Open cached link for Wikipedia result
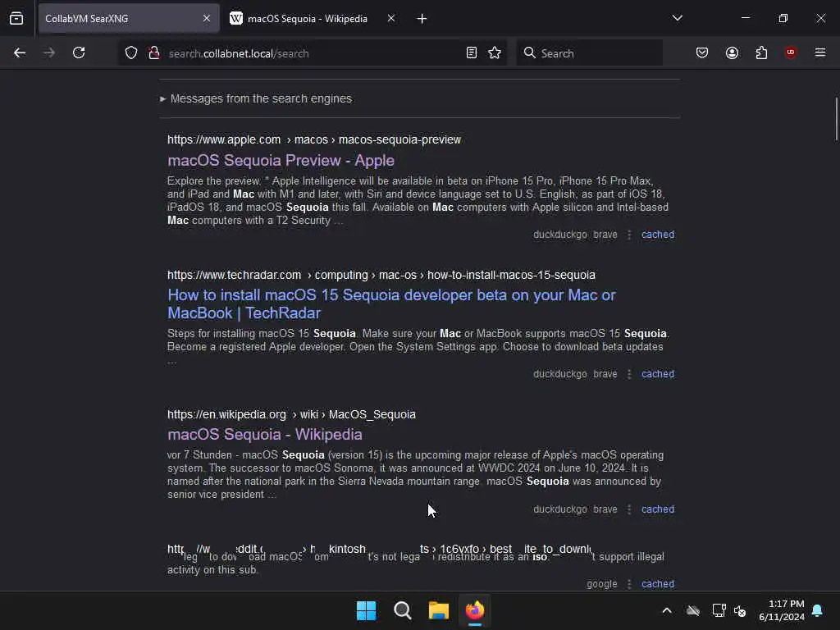The width and height of the screenshot is (840, 630). tap(658, 509)
